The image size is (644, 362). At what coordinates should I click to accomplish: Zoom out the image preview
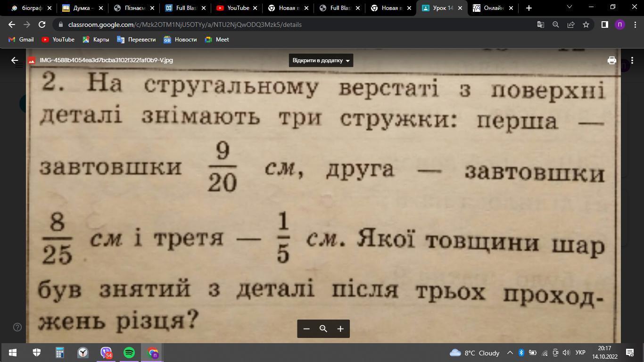click(x=306, y=329)
